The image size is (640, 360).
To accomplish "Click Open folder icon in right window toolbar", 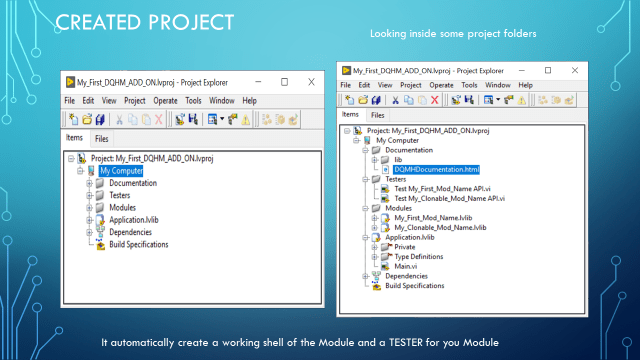I will pos(363,100).
